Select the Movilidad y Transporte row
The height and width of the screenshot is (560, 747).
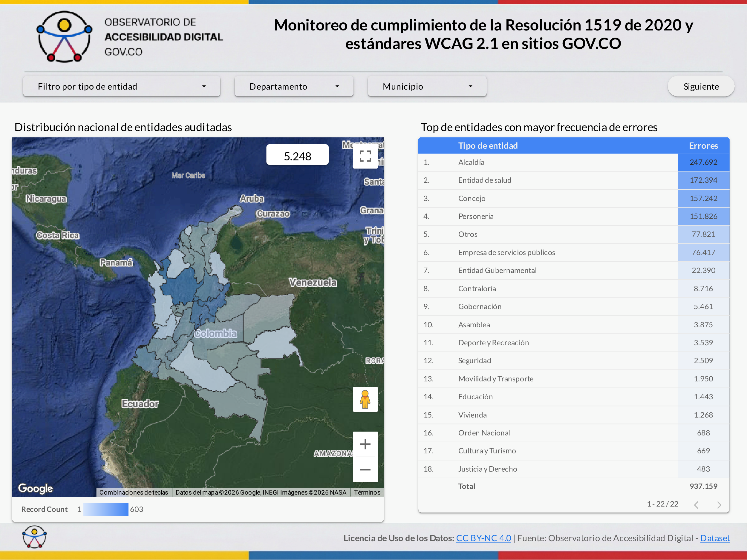(x=573, y=379)
